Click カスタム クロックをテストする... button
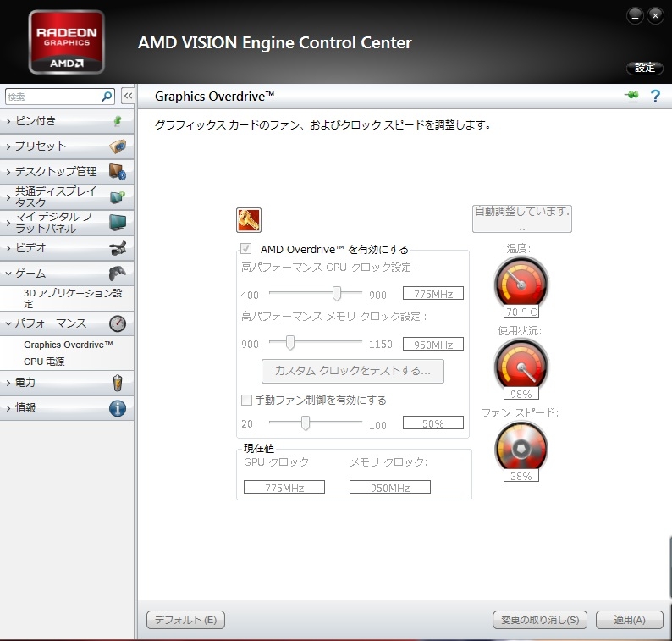The image size is (672, 641). coord(353,371)
